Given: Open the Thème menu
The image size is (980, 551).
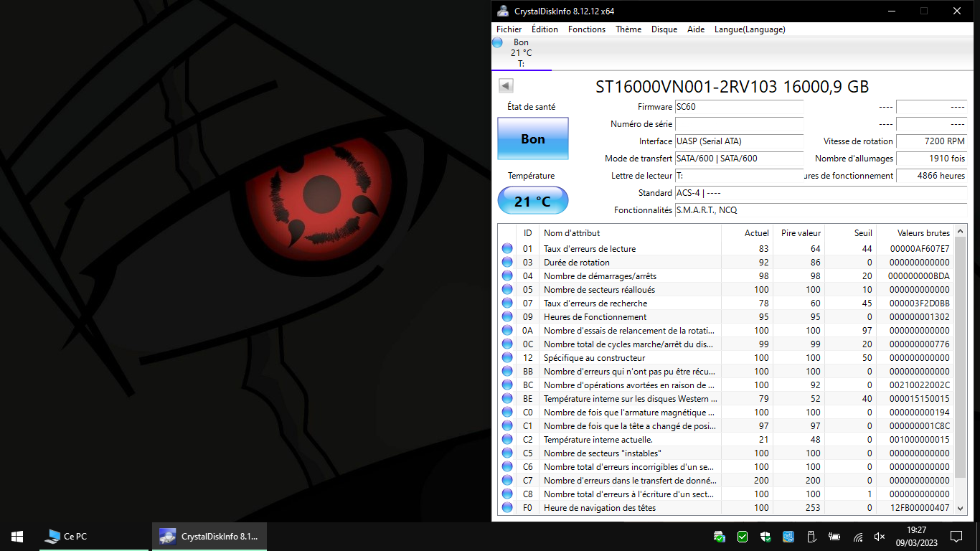Looking at the screenshot, I should click(628, 29).
